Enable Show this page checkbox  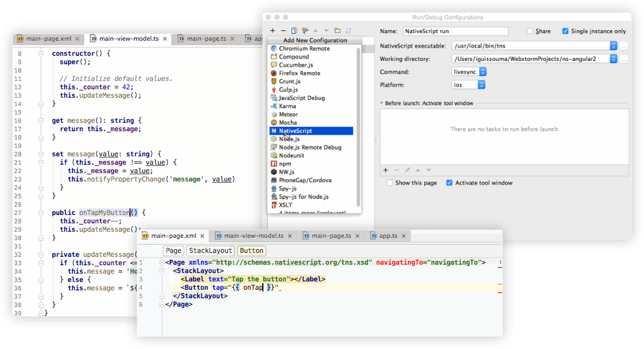pos(390,183)
